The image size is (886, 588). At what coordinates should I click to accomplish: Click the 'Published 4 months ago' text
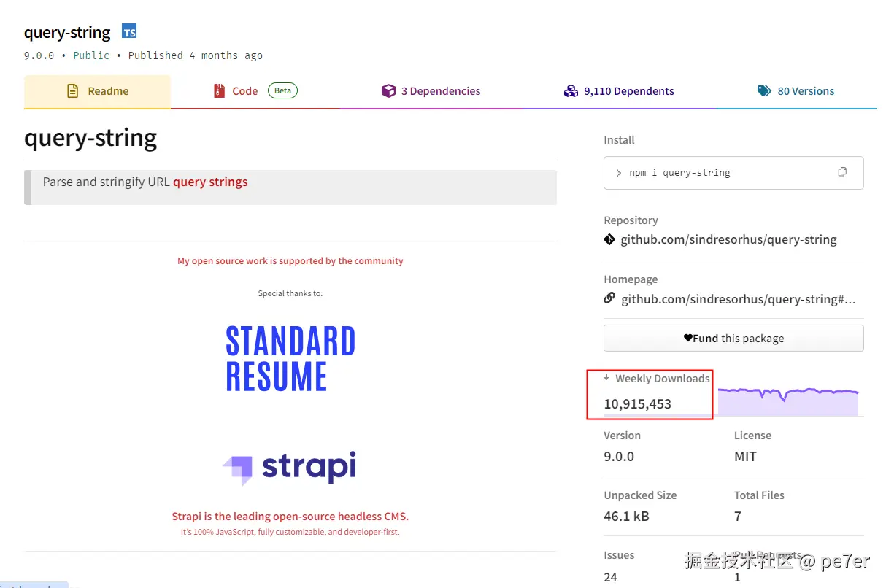point(195,55)
